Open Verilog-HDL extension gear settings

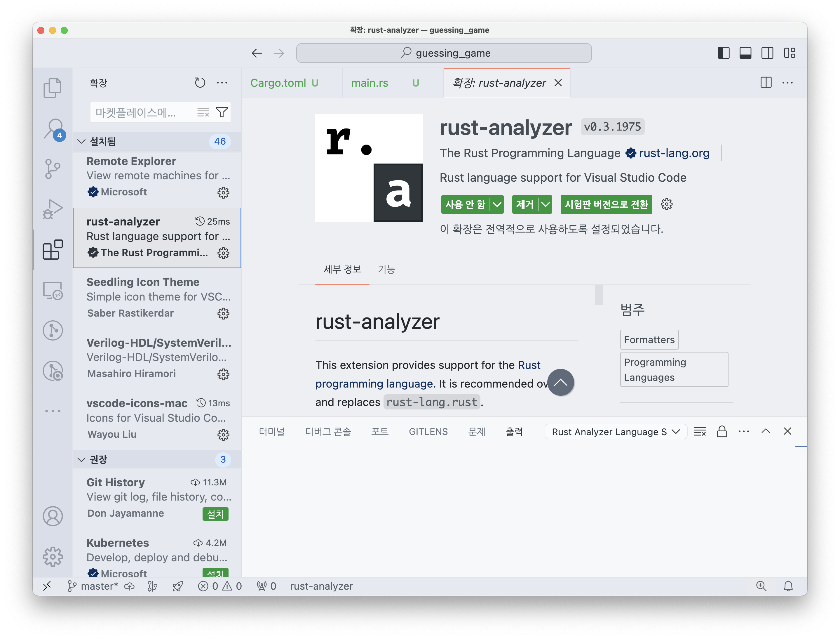[x=223, y=374]
